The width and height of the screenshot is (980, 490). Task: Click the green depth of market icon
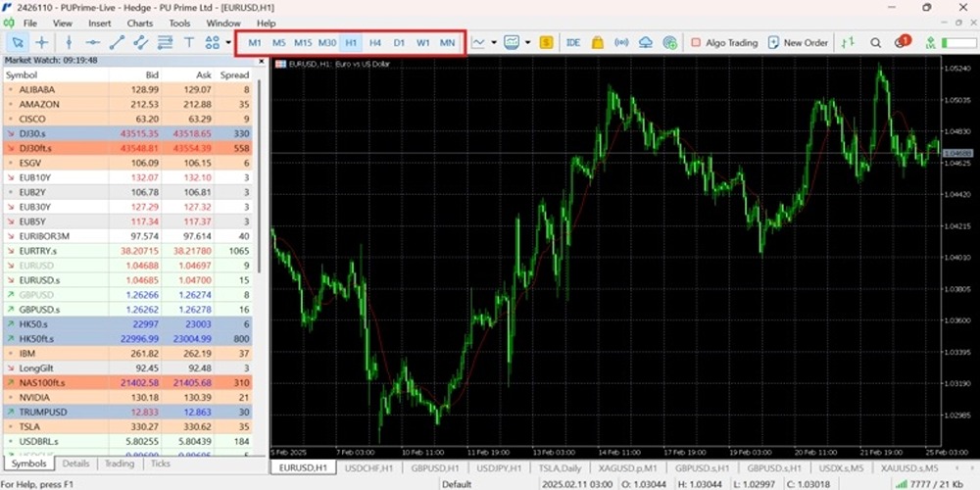point(848,42)
